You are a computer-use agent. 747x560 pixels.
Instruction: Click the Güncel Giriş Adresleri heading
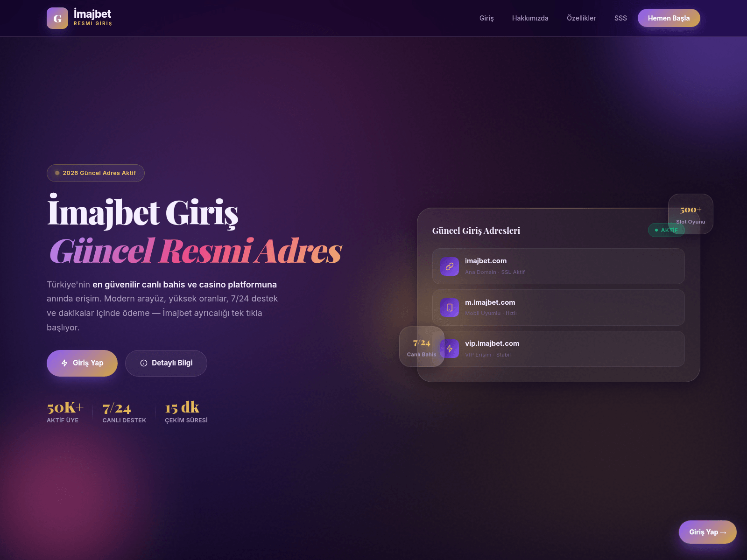click(476, 231)
